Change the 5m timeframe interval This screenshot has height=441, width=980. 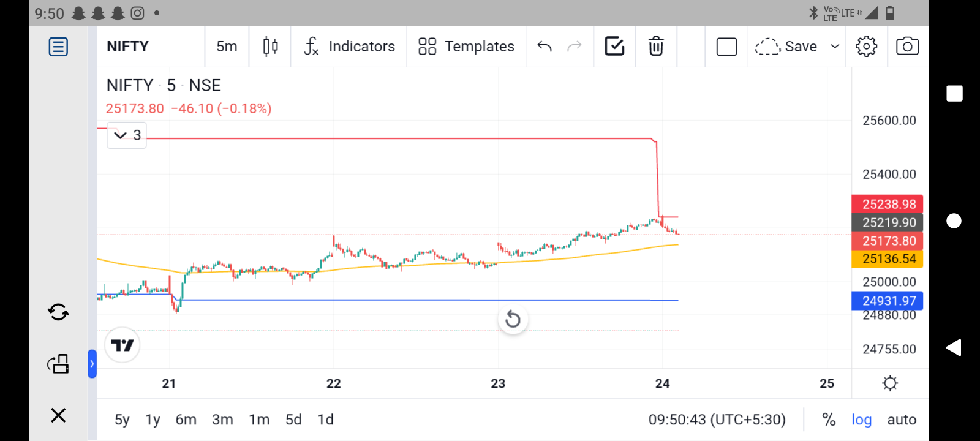[227, 47]
